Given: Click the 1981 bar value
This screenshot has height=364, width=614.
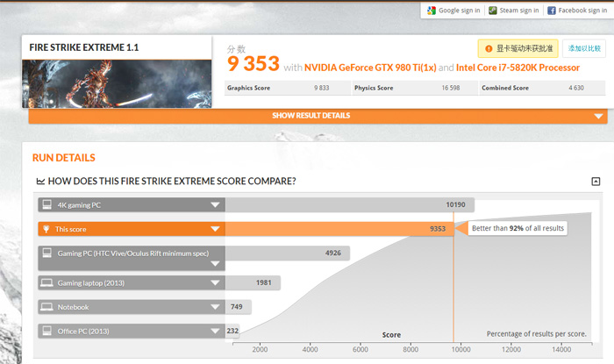Looking at the screenshot, I should click(x=263, y=282).
